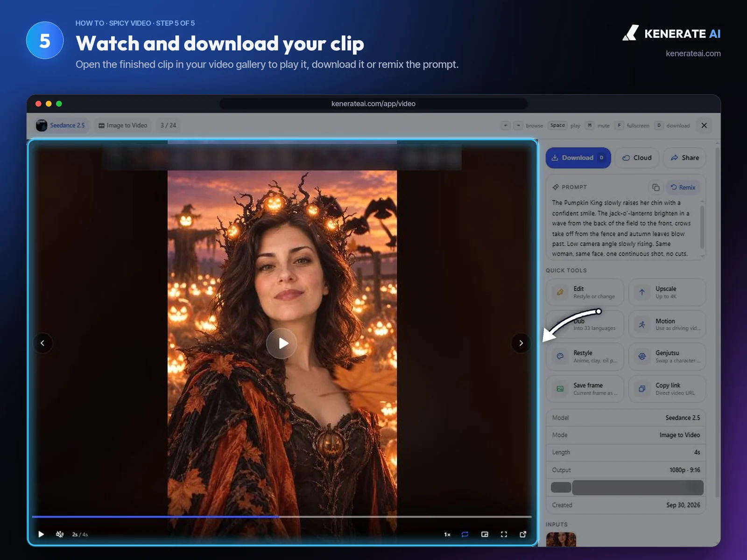Click the large center play button
This screenshot has height=560, width=747.
point(282,343)
